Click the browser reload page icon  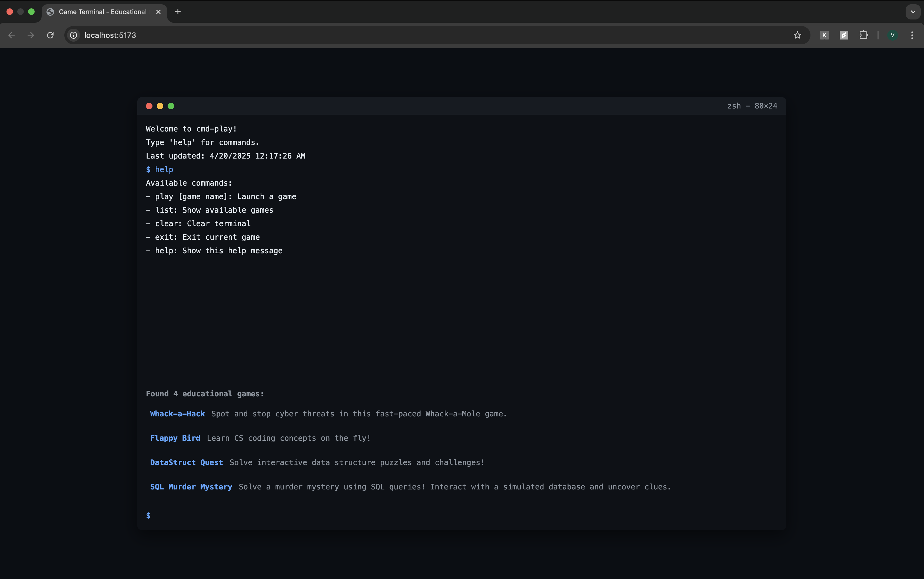tap(50, 35)
